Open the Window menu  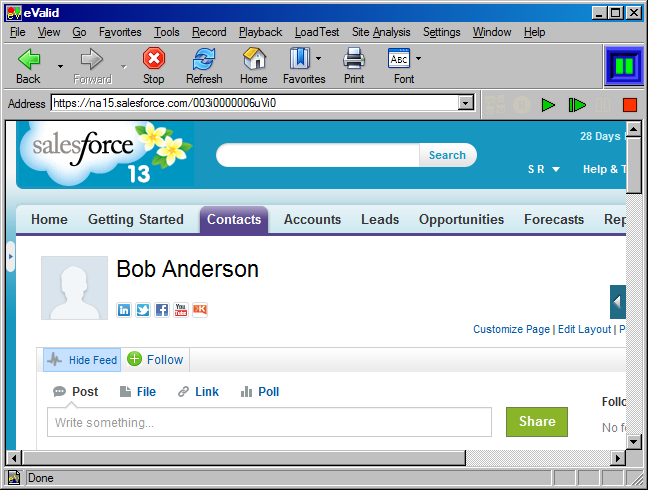click(492, 32)
